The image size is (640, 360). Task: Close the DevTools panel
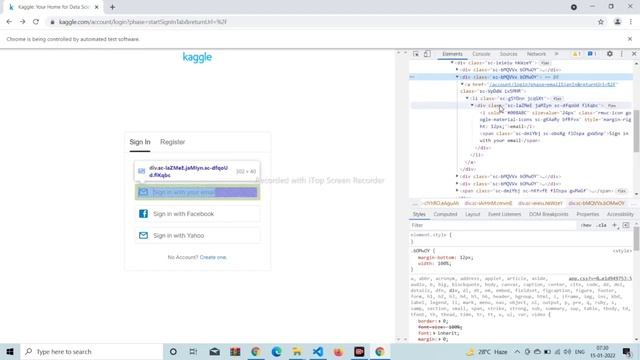(x=634, y=54)
